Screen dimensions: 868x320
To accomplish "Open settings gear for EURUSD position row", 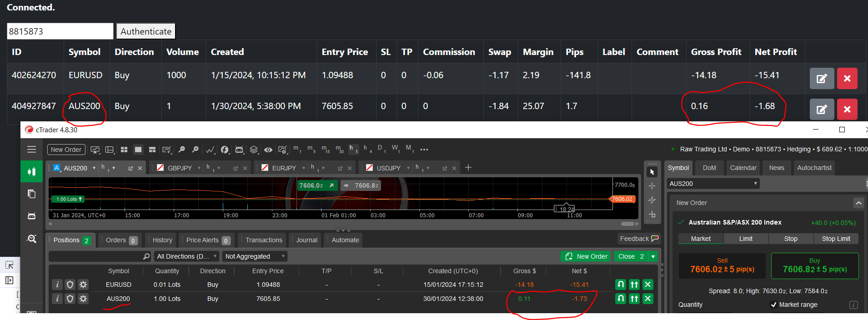I will [x=83, y=285].
